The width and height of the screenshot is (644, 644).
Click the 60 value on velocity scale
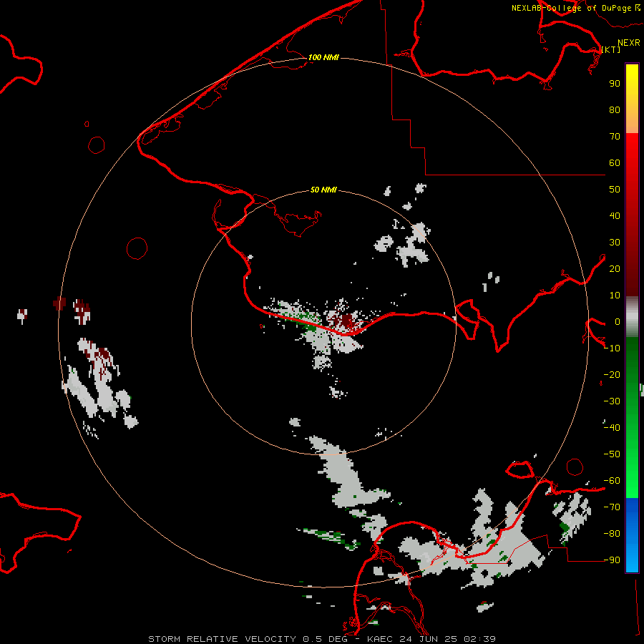tap(615, 162)
